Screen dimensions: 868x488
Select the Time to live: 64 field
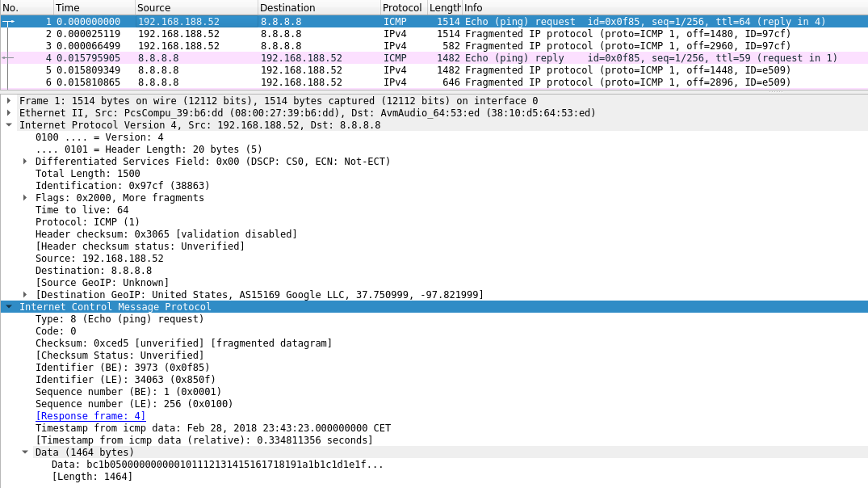(82, 210)
